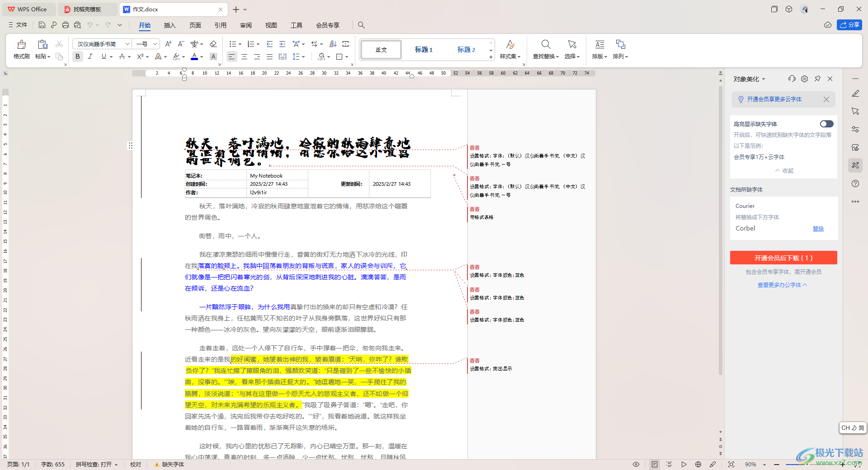The image size is (868, 470).
Task: Click the Cut scissors icon
Action: pos(59,44)
